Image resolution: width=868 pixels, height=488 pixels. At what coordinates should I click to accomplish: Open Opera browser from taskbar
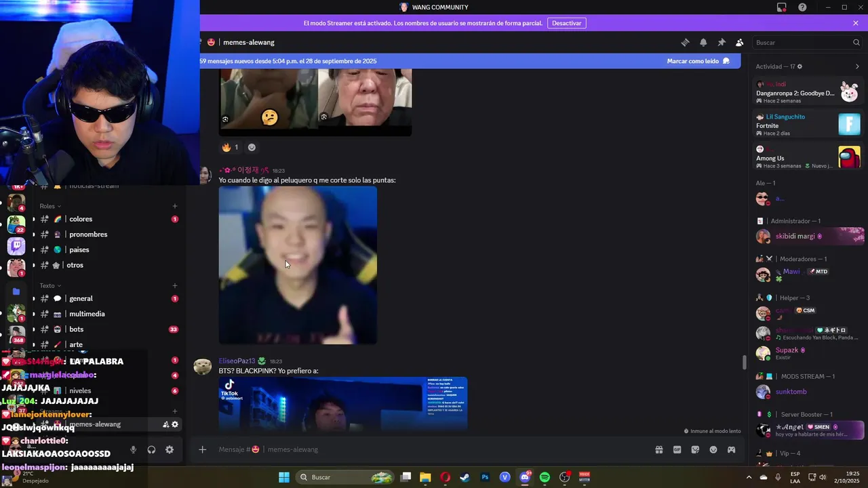tap(445, 477)
